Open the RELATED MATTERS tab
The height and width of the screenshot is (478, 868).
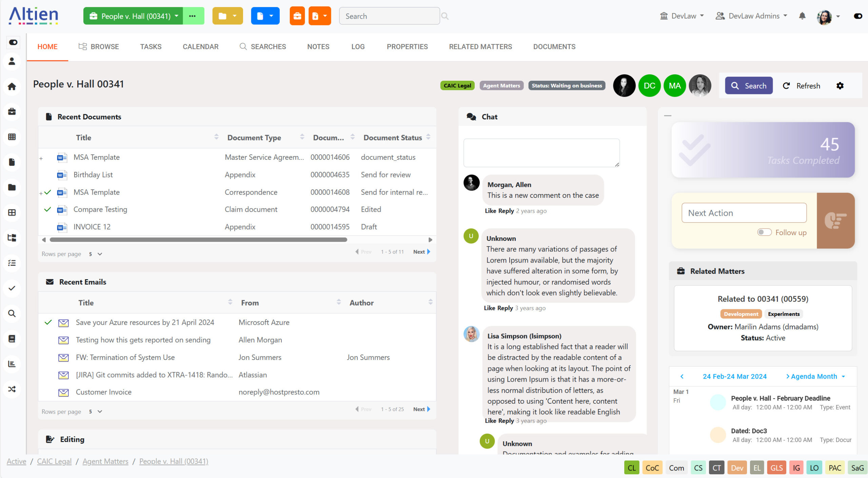coord(480,46)
